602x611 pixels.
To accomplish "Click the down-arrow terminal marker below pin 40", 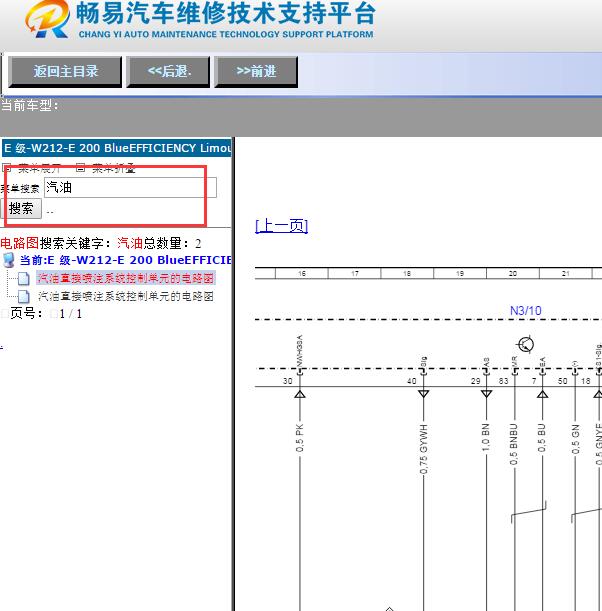I will (x=424, y=394).
